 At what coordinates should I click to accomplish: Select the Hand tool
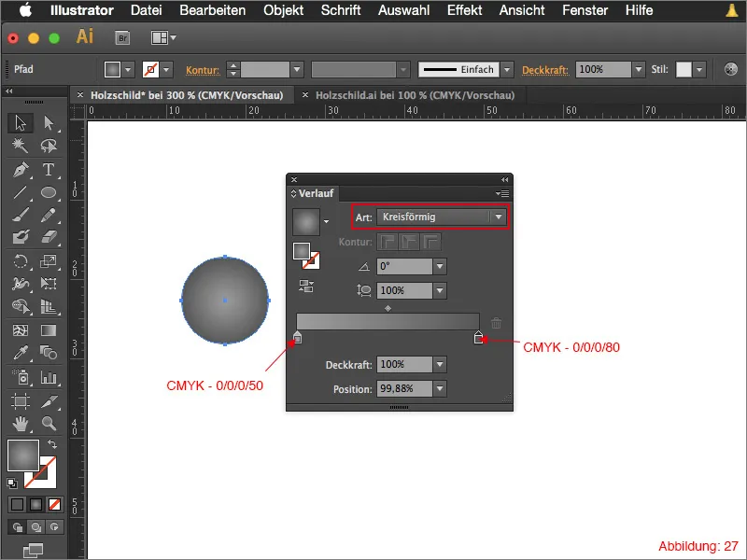click(21, 424)
